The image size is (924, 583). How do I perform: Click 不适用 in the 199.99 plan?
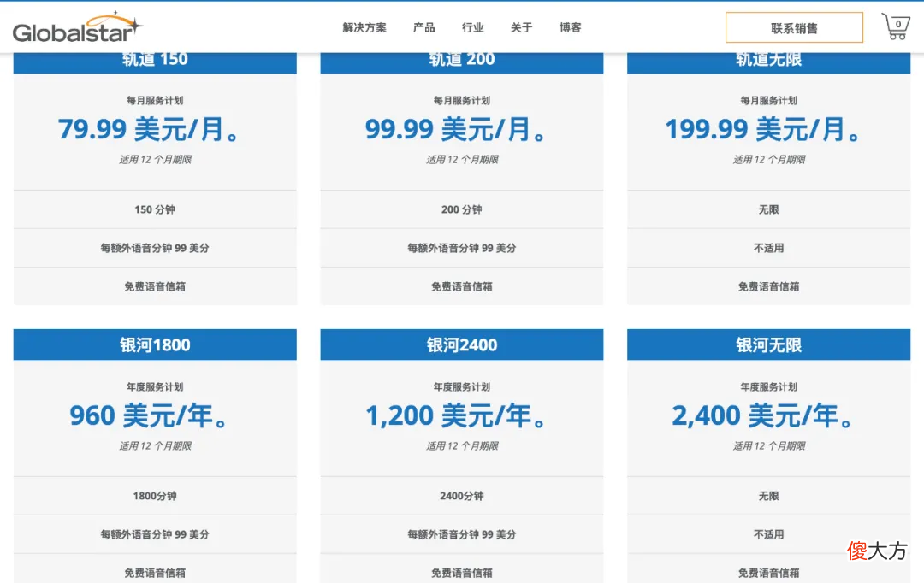point(769,248)
